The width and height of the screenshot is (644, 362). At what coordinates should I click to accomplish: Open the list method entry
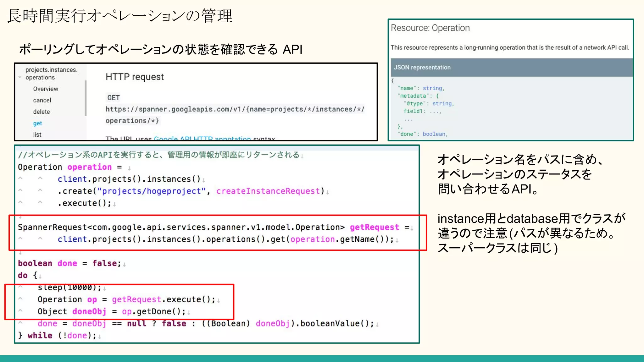37,134
